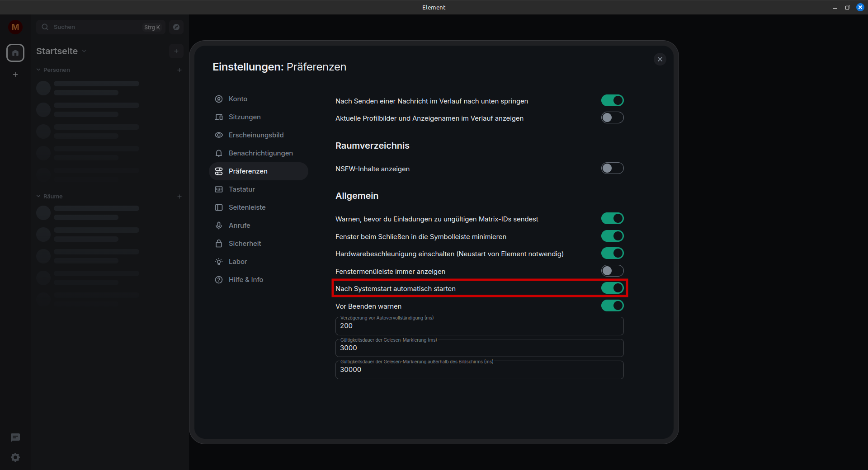Close the settings dialog
The height and width of the screenshot is (470, 868).
point(660,59)
